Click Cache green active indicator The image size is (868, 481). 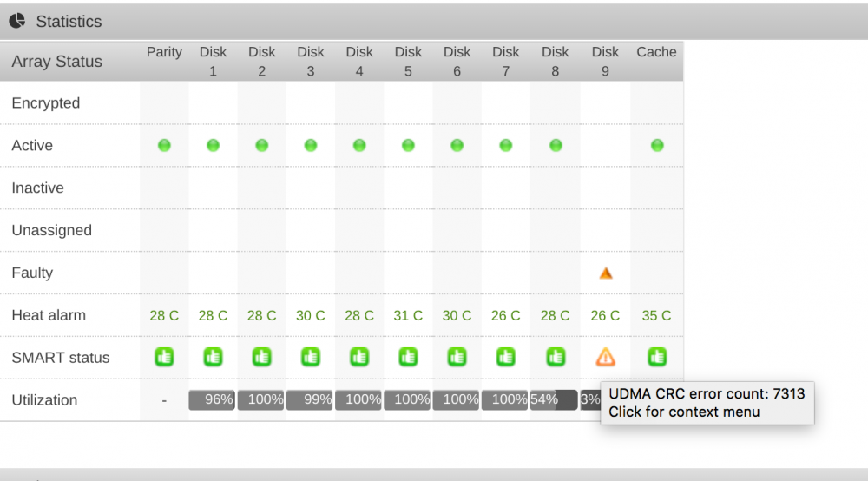(657, 146)
